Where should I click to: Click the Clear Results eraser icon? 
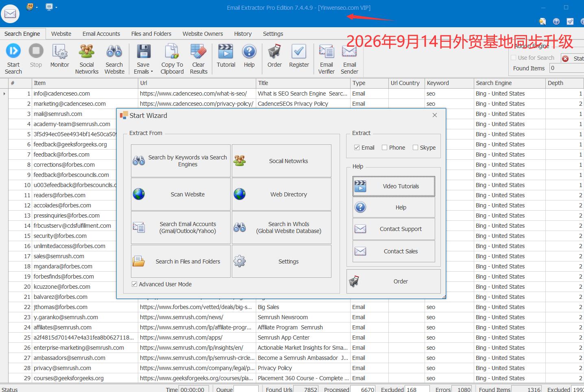[x=198, y=52]
